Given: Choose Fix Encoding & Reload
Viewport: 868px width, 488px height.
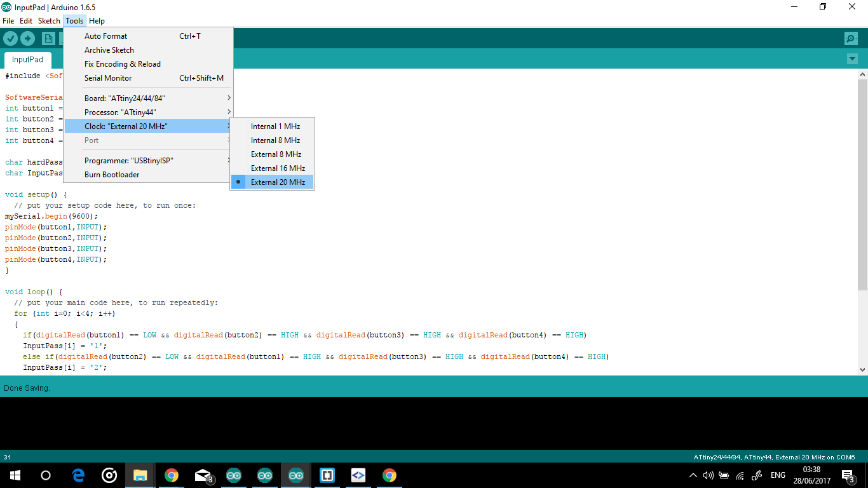Looking at the screenshot, I should pyautogui.click(x=149, y=64).
